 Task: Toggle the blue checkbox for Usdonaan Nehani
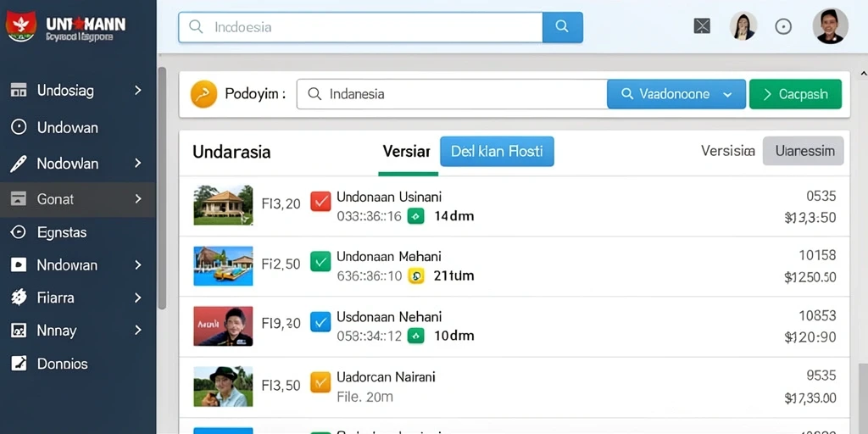tap(320, 321)
